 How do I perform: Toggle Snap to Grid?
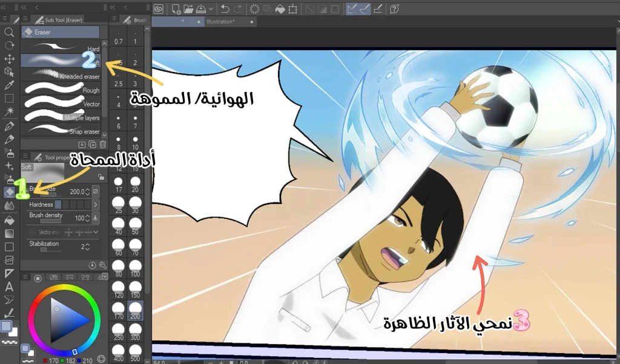(378, 8)
